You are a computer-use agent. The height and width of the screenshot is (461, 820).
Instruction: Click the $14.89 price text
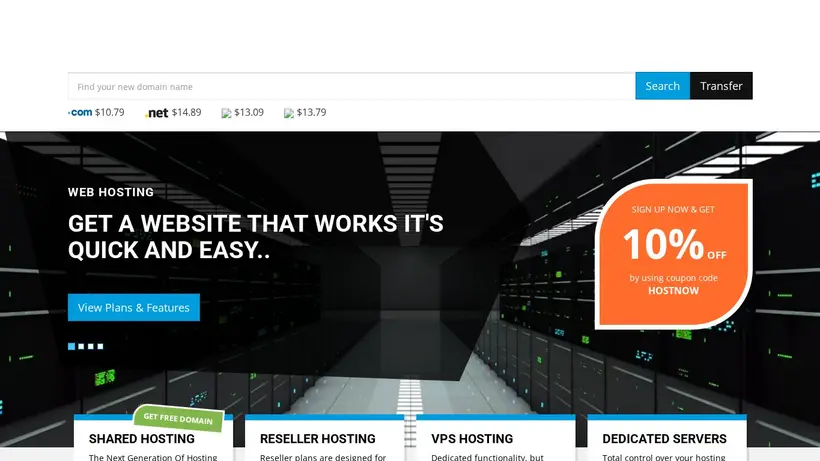coord(186,112)
